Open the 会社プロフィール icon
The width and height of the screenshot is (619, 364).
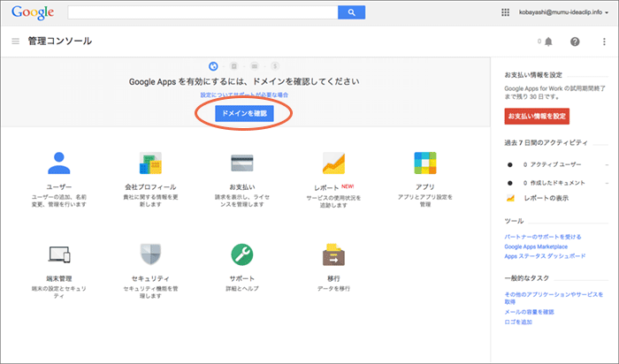tap(150, 163)
